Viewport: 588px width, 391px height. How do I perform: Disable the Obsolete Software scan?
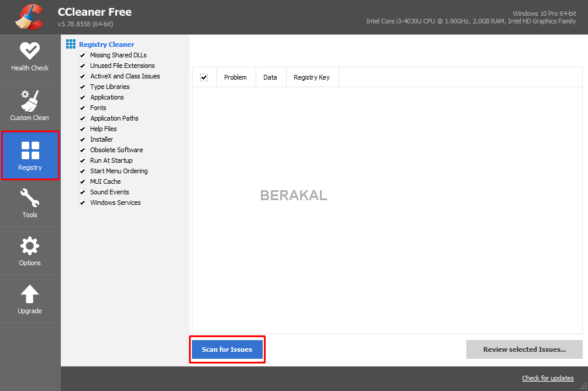(x=82, y=150)
